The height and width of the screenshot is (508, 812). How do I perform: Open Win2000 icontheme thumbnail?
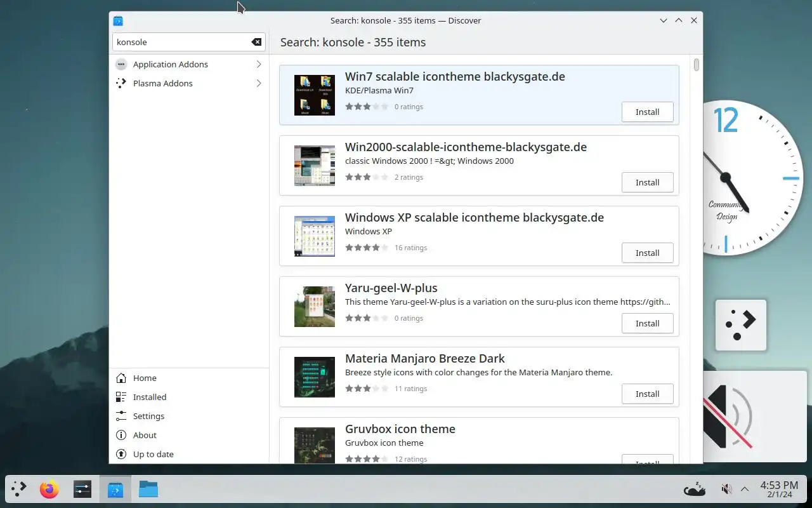tap(315, 166)
